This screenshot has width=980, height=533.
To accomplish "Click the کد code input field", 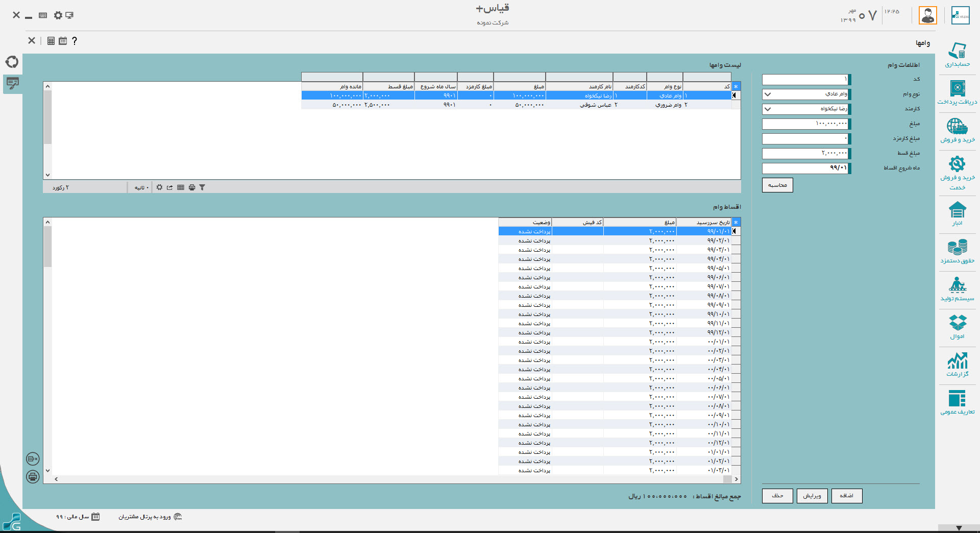I will pos(805,80).
